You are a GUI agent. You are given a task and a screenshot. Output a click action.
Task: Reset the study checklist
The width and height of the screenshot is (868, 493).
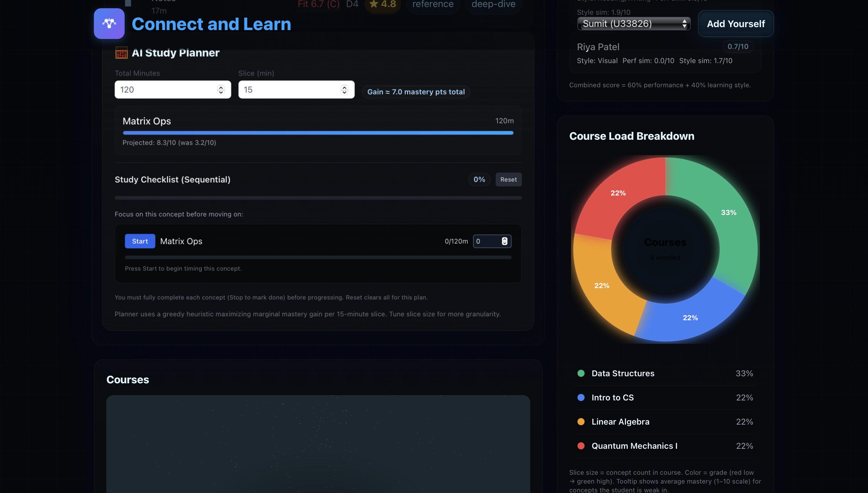pos(508,180)
